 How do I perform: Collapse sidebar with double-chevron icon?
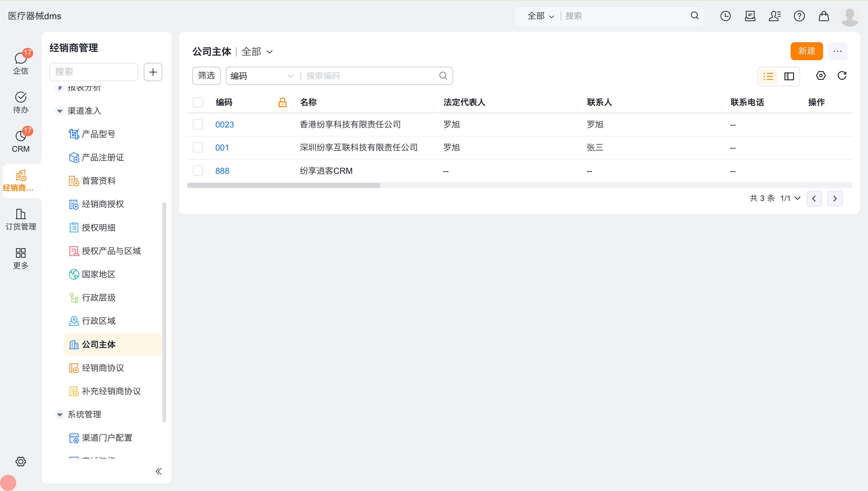coord(158,471)
